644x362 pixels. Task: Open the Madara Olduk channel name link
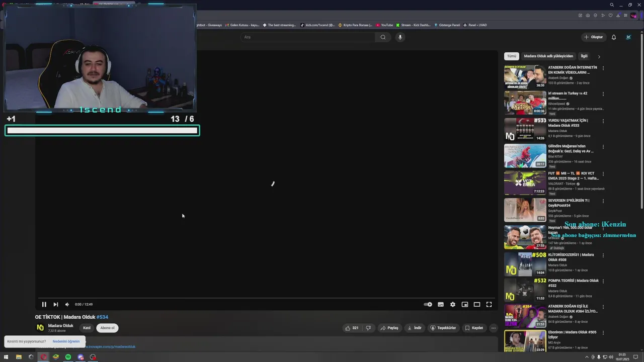tap(60, 326)
